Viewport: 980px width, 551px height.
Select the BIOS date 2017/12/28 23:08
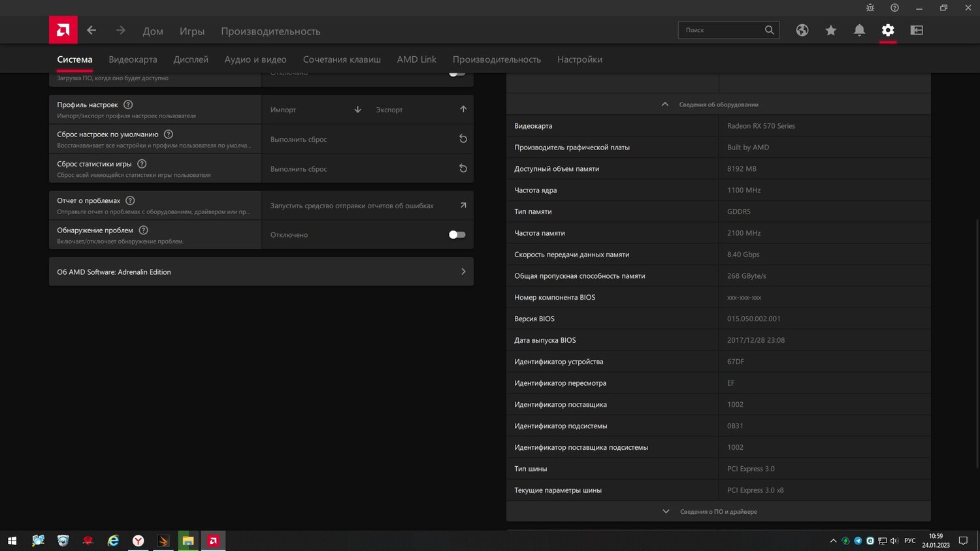[x=756, y=340]
